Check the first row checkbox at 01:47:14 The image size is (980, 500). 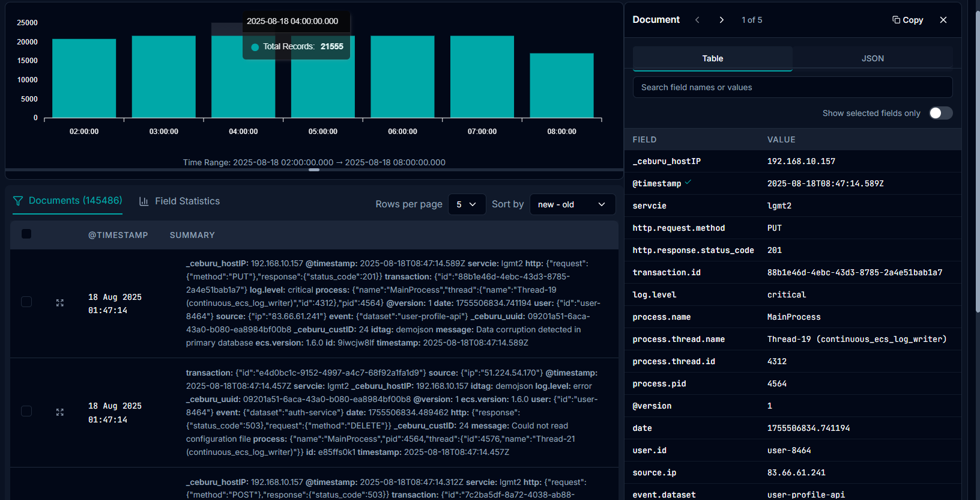tap(26, 302)
